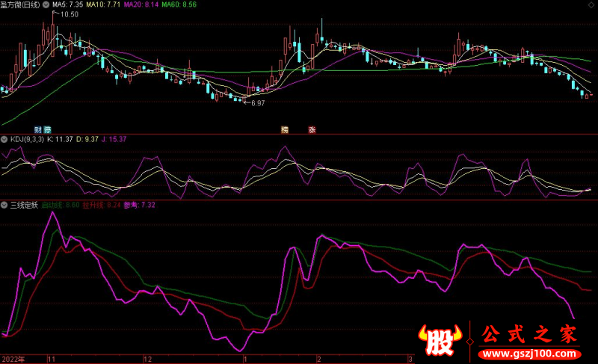This screenshot has width=598, height=364.
Task: Click the 涨 event marker icon
Action: tap(312, 129)
